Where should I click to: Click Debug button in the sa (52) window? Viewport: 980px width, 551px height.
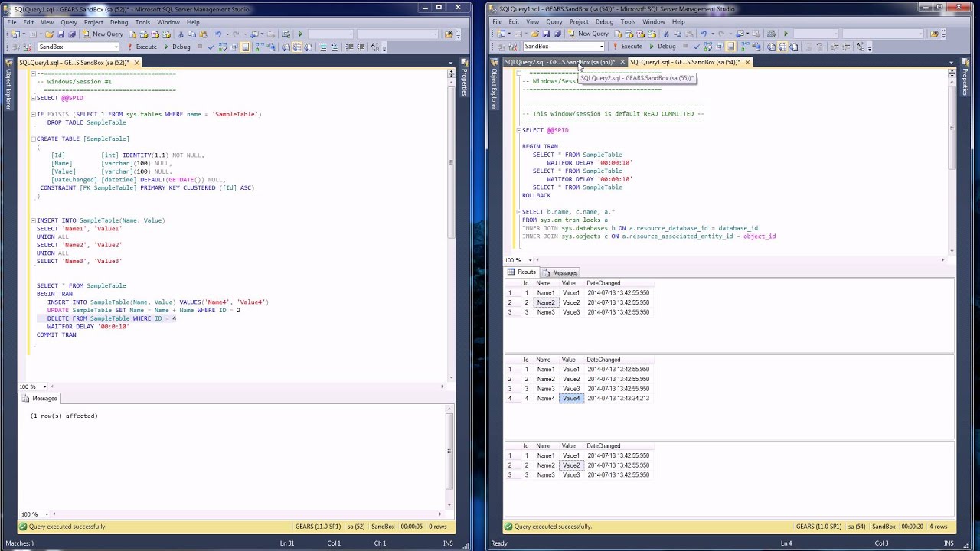177,47
